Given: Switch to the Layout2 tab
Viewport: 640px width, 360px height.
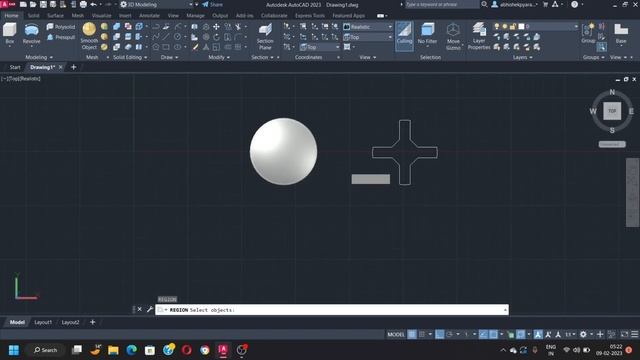Looking at the screenshot, I should 70,322.
